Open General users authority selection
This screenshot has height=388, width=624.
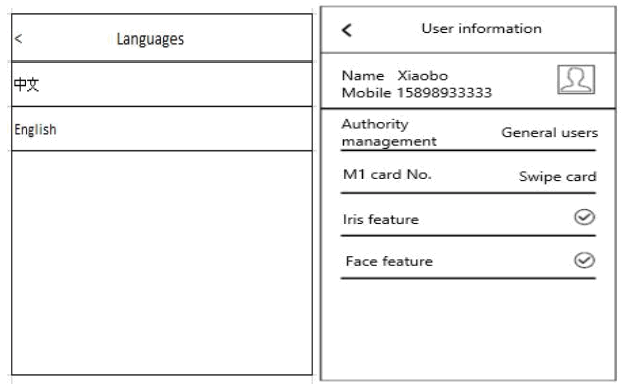(x=549, y=133)
